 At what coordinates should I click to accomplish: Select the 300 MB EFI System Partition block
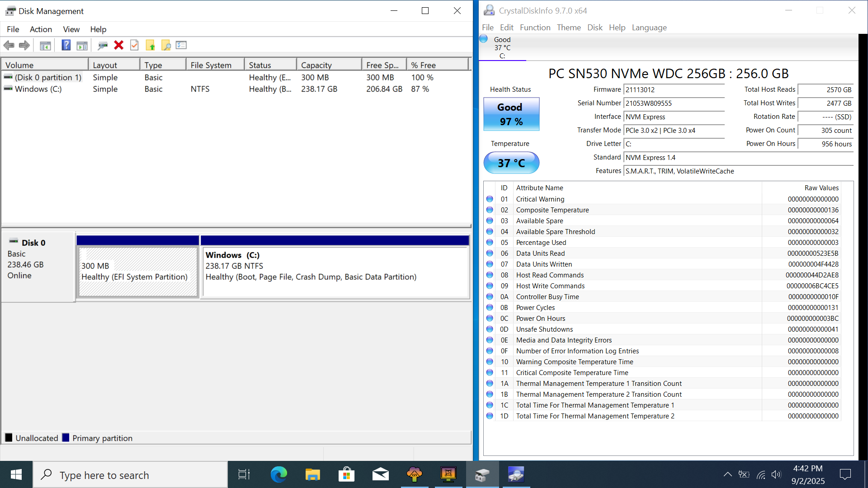click(138, 272)
